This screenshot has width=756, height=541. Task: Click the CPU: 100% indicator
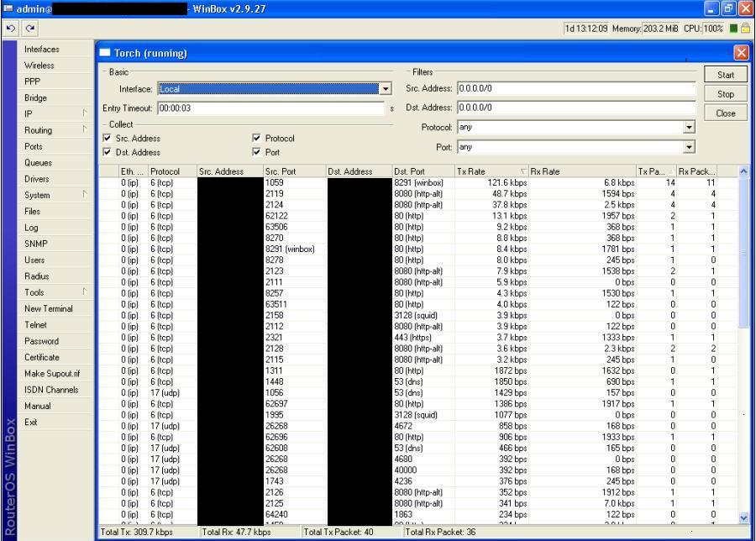[x=703, y=29]
